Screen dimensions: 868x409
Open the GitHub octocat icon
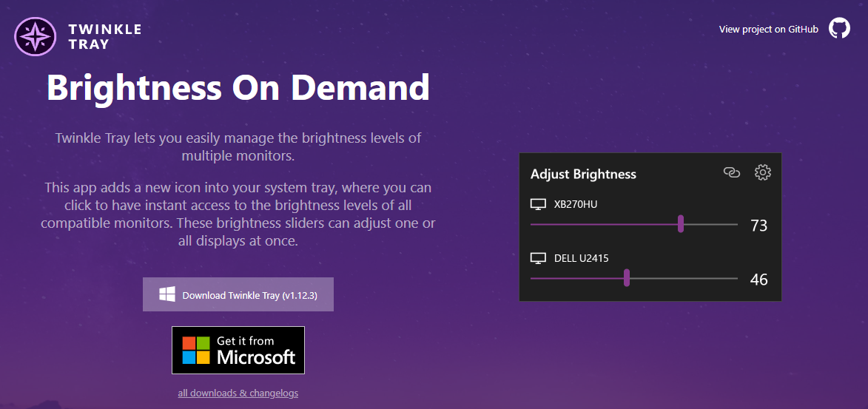(x=839, y=28)
